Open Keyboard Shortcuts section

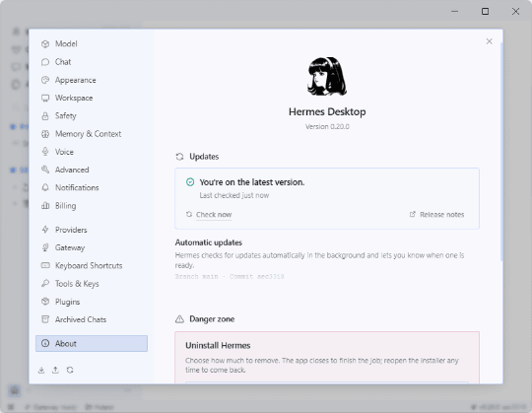[x=92, y=266]
